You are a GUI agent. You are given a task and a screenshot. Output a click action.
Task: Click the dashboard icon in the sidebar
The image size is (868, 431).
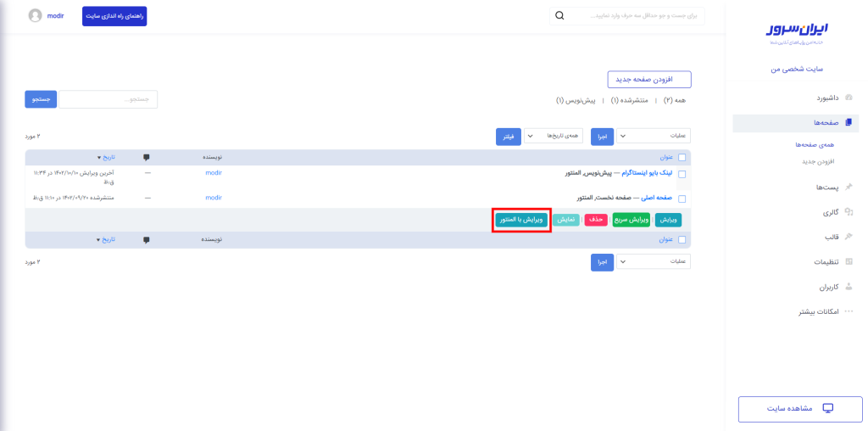pyautogui.click(x=849, y=98)
